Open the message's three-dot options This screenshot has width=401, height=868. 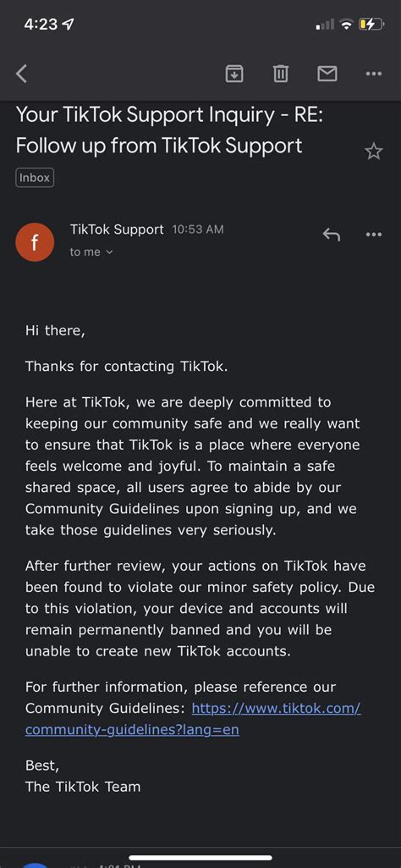tap(374, 235)
